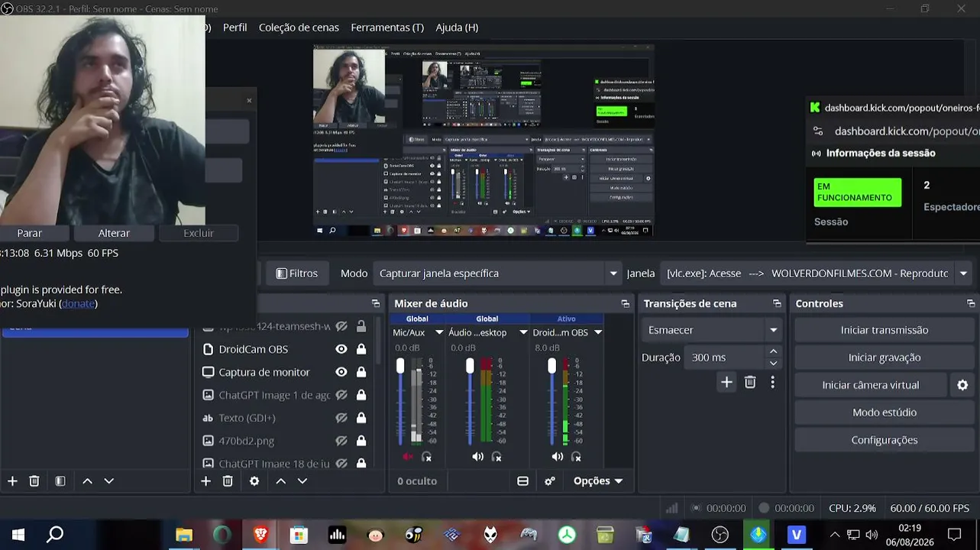Open Windows Start menu
The height and width of the screenshot is (550, 980).
click(18, 535)
